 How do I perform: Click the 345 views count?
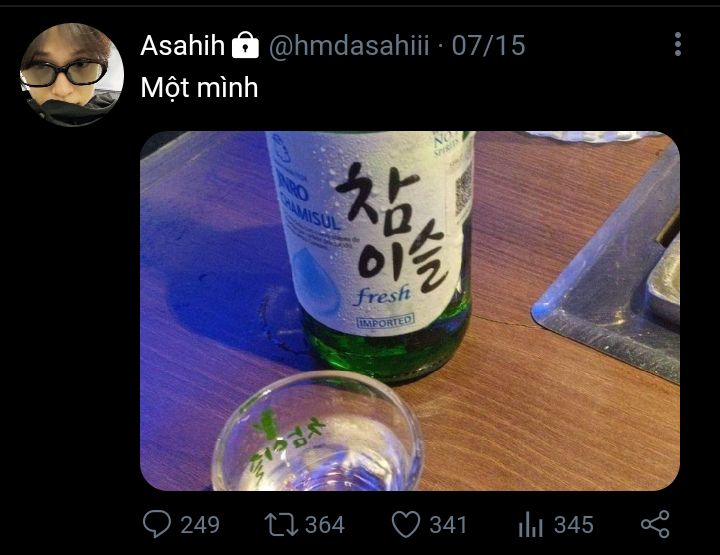tap(574, 525)
